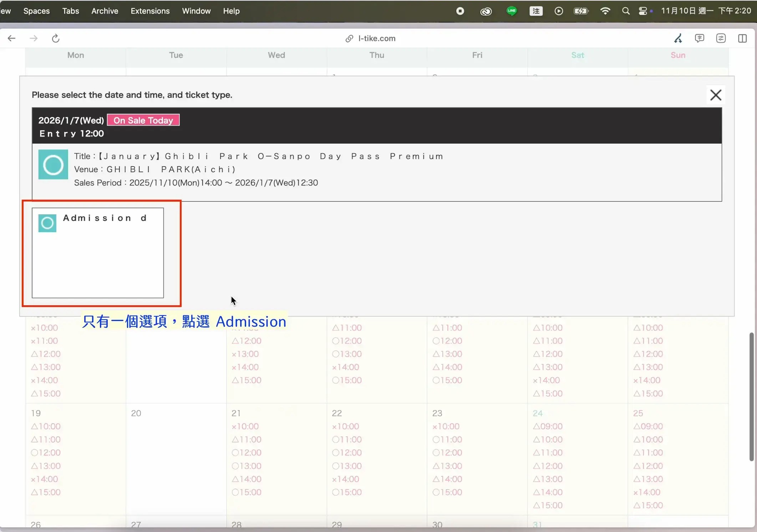Select the 11:00 slot on January 23
This screenshot has width=757, height=532.
[x=447, y=439]
